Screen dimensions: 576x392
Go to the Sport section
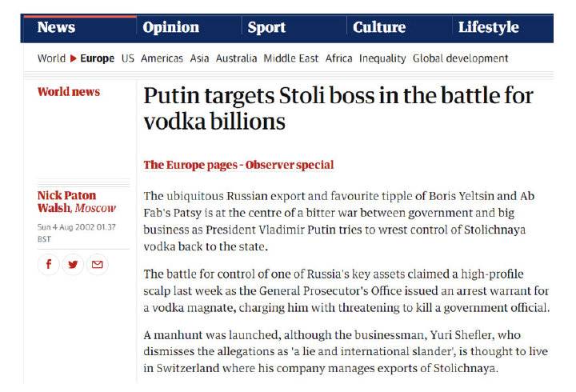click(x=266, y=27)
